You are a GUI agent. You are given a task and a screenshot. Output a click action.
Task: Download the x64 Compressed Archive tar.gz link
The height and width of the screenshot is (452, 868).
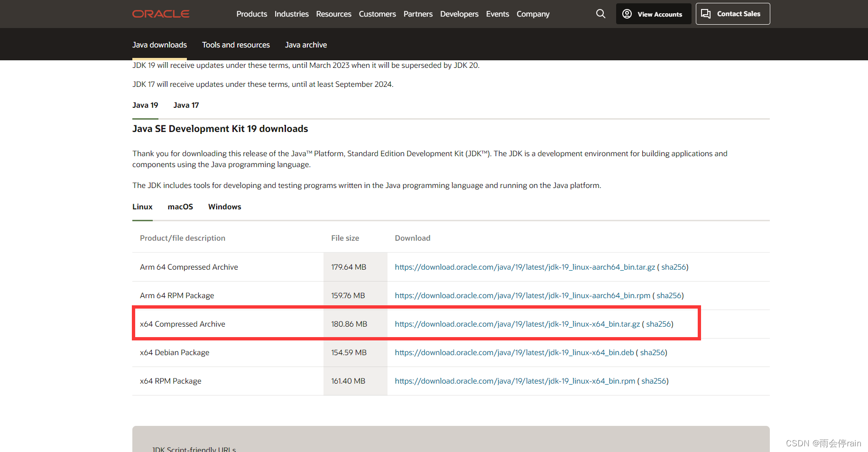coord(517,324)
